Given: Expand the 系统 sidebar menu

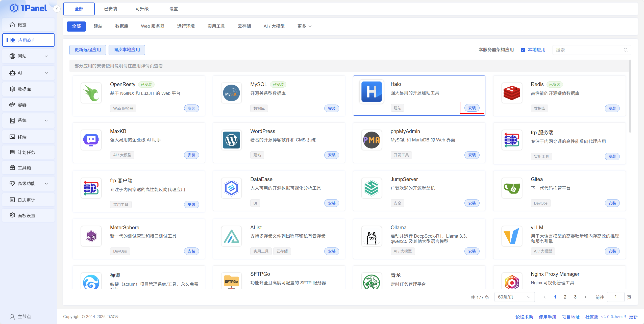Looking at the screenshot, I should (x=28, y=120).
